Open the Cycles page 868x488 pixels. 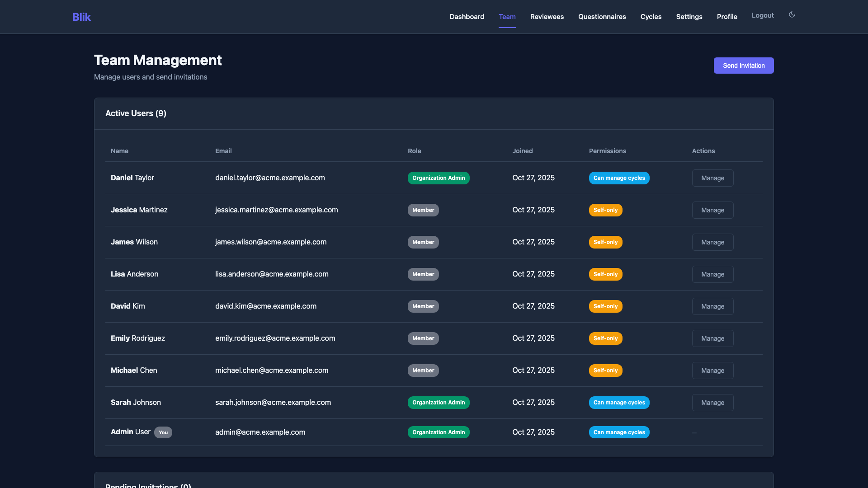click(x=651, y=17)
